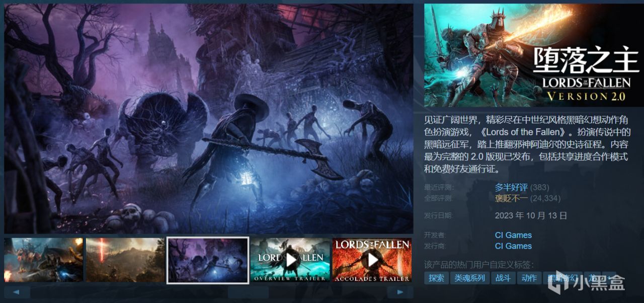Select the 类魂系列 tag
The width and height of the screenshot is (644, 303).
click(469, 278)
